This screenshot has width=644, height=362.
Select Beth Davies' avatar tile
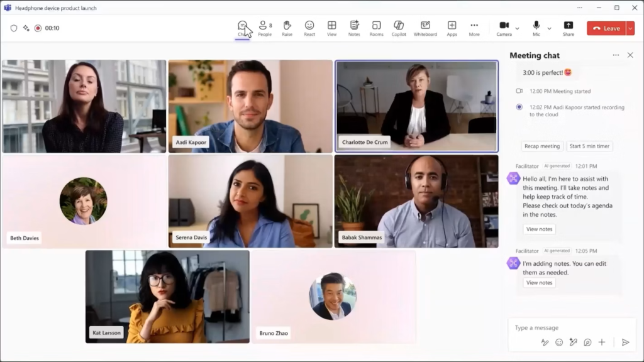pos(84,201)
